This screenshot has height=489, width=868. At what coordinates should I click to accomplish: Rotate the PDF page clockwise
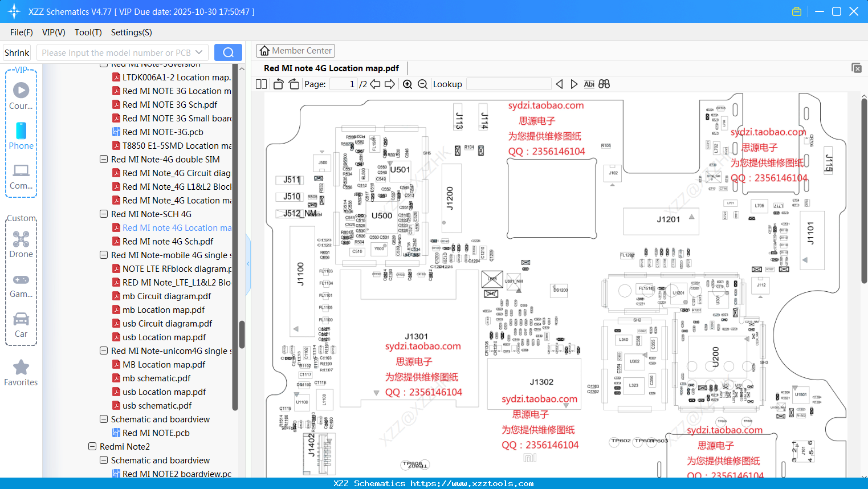coord(293,84)
